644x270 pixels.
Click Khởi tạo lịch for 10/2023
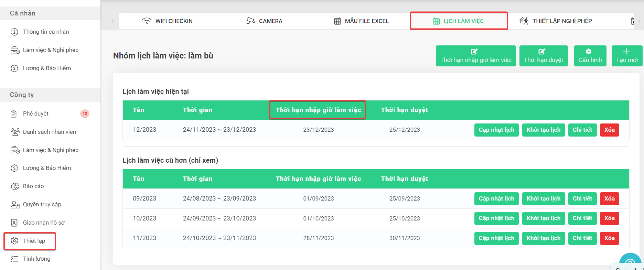[544, 218]
